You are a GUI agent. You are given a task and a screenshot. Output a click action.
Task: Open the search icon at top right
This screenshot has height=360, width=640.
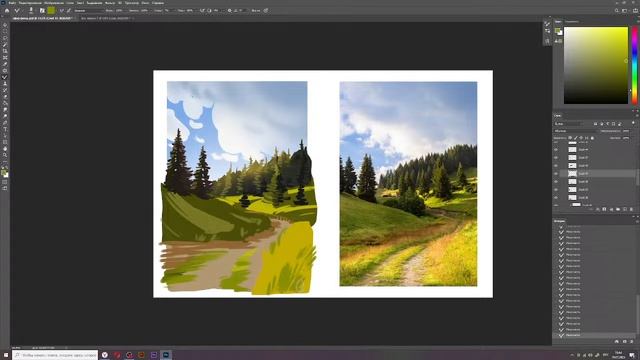click(x=617, y=11)
